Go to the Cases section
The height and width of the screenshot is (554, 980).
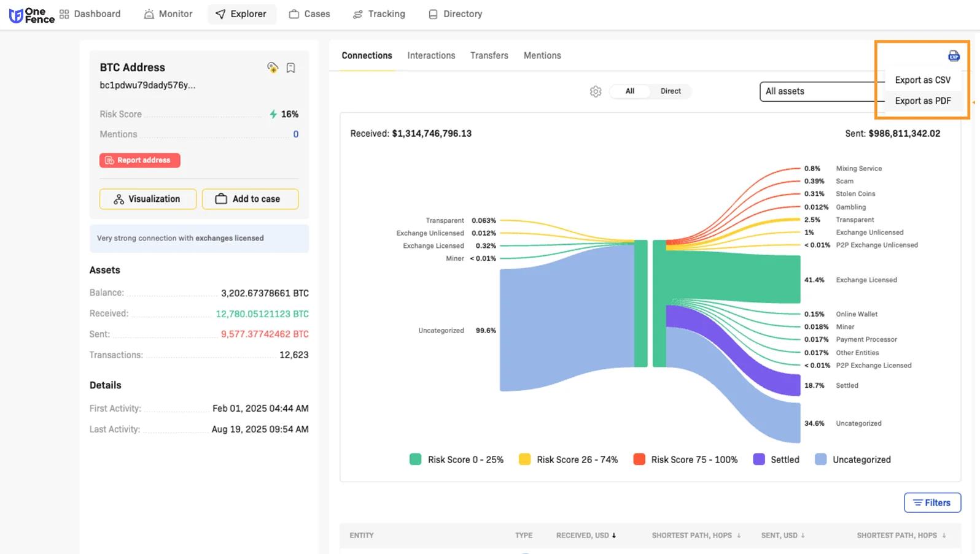[x=309, y=13]
